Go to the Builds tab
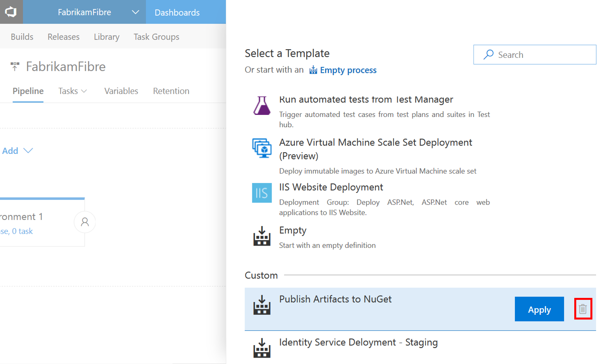 pyautogui.click(x=22, y=37)
